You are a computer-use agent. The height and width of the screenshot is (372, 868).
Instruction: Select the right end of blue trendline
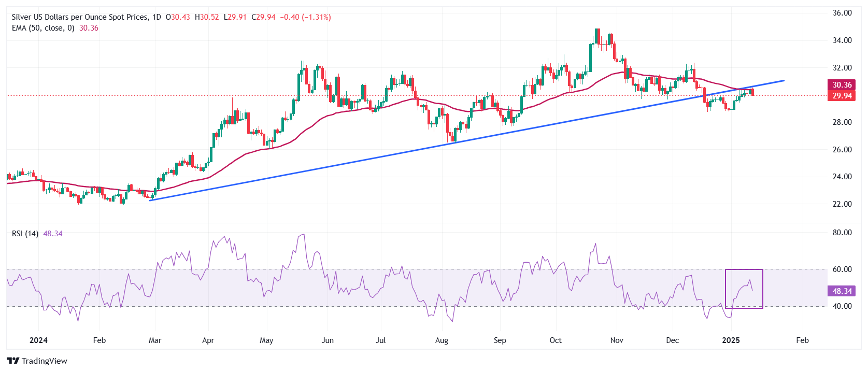click(x=784, y=80)
